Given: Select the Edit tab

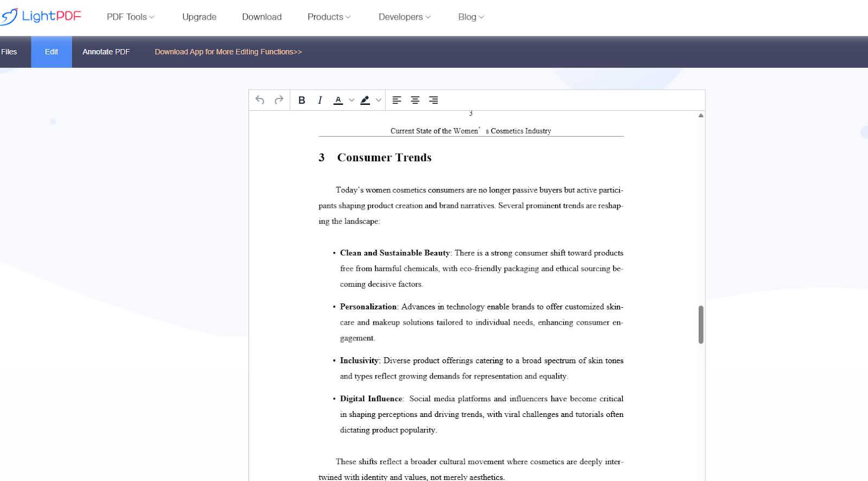Looking at the screenshot, I should click(x=52, y=52).
